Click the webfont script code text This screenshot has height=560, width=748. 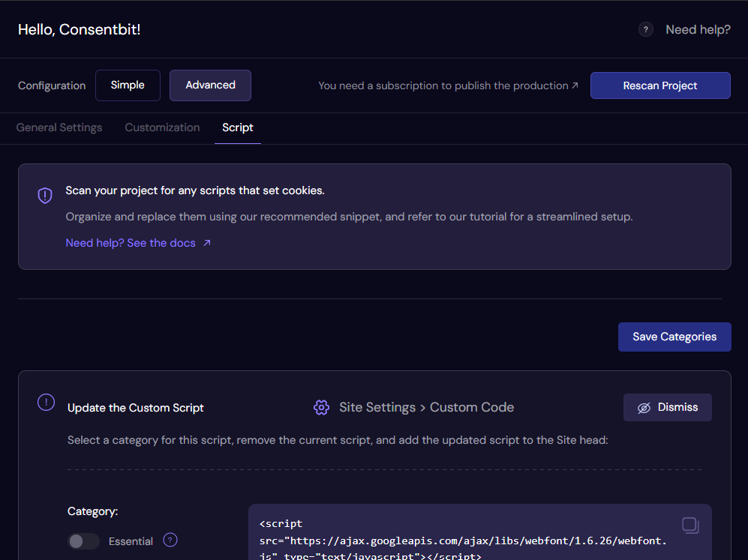click(463, 540)
